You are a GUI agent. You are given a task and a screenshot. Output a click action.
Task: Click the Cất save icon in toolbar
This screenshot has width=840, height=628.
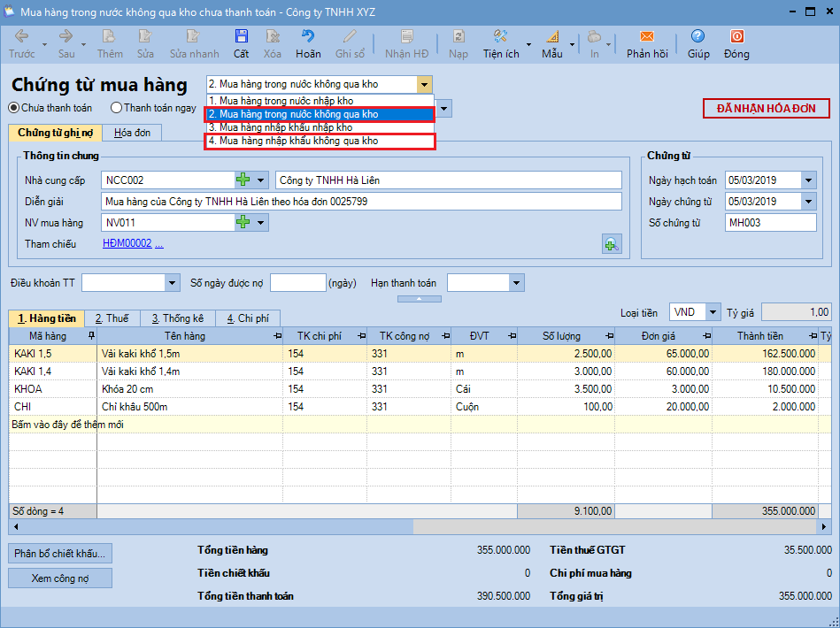(241, 37)
